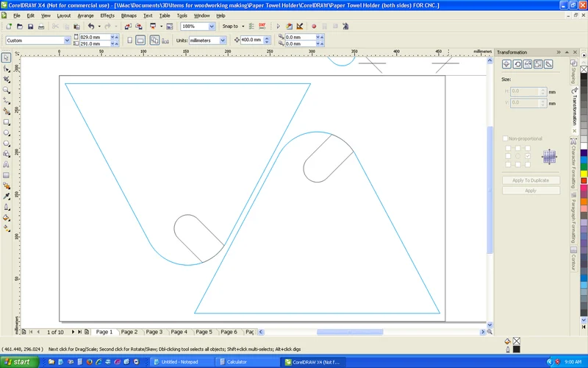Select the Pick tool in the toolbox
Viewport: 588px width, 368px height.
coord(7,57)
